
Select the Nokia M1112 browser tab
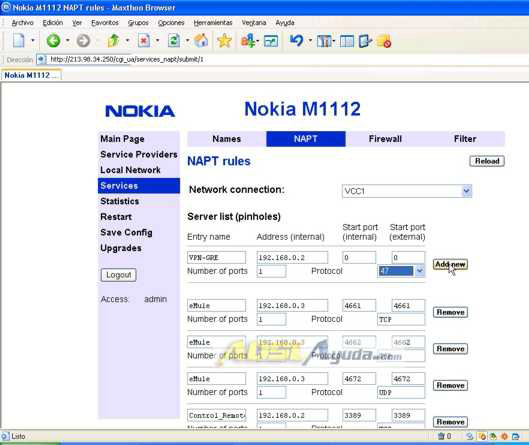31,75
